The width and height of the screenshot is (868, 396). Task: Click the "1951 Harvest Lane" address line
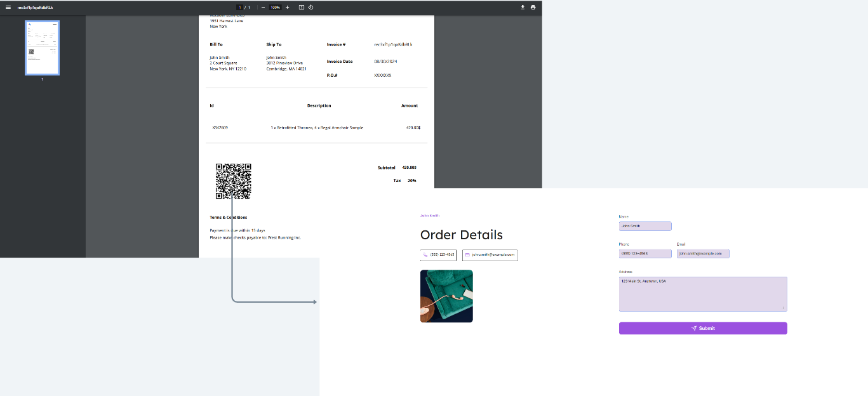(227, 21)
